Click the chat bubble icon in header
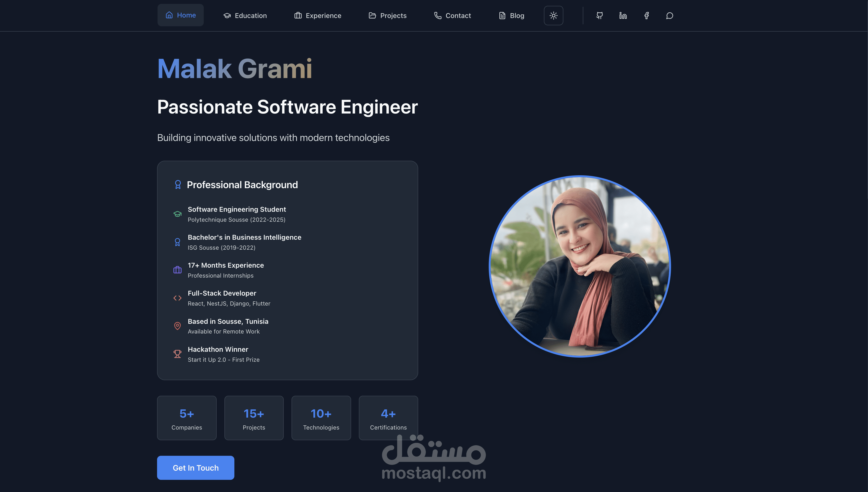 (669, 16)
